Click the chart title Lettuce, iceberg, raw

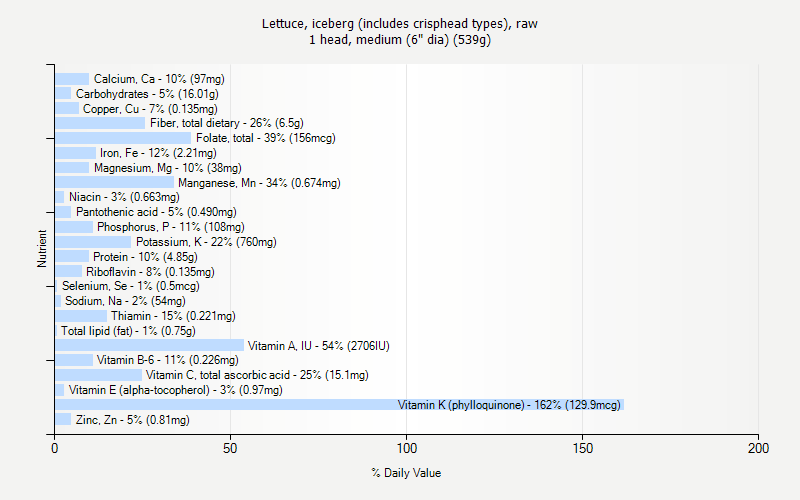point(400,23)
